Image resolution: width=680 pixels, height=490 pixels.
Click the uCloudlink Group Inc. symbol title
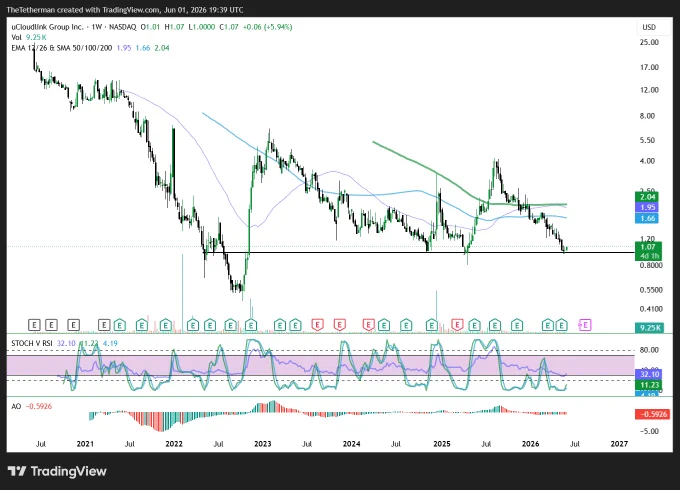[x=47, y=27]
